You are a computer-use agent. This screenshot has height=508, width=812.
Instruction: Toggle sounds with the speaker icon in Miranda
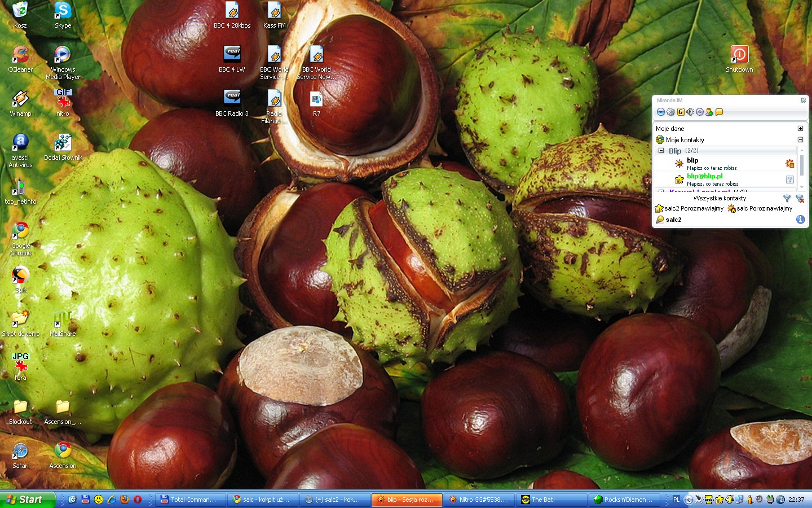pyautogui.click(x=690, y=112)
